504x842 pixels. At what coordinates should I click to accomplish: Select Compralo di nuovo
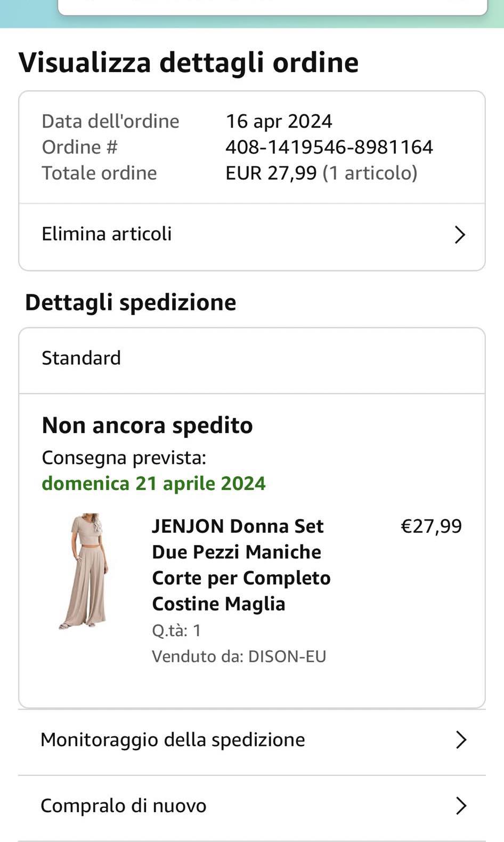[124, 806]
